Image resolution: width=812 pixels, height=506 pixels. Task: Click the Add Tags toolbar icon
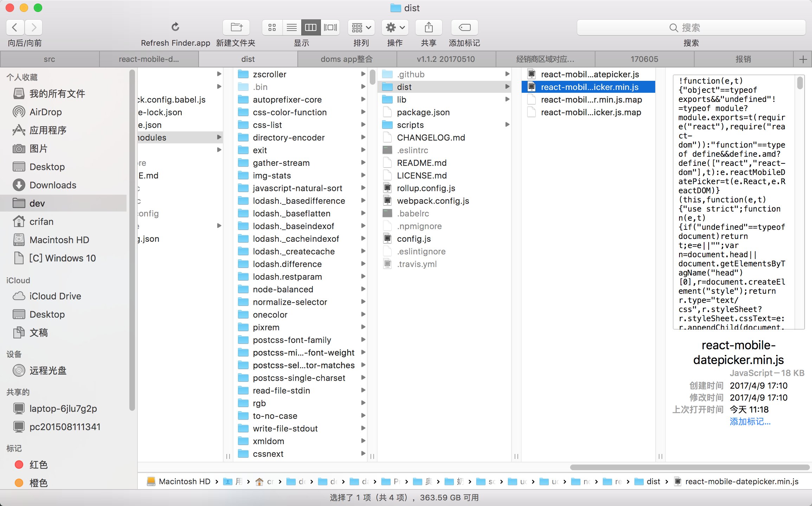point(464,27)
